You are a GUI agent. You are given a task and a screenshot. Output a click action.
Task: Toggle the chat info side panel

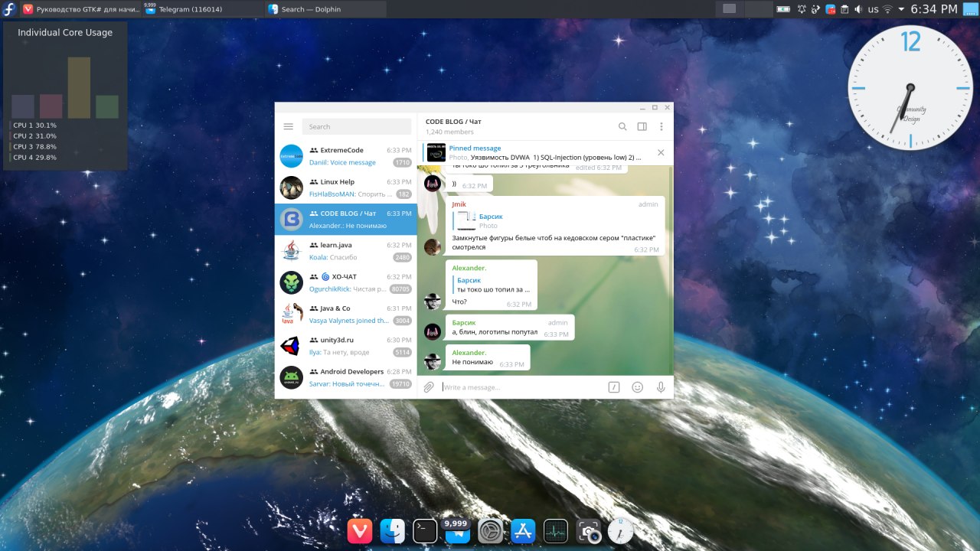tap(642, 127)
